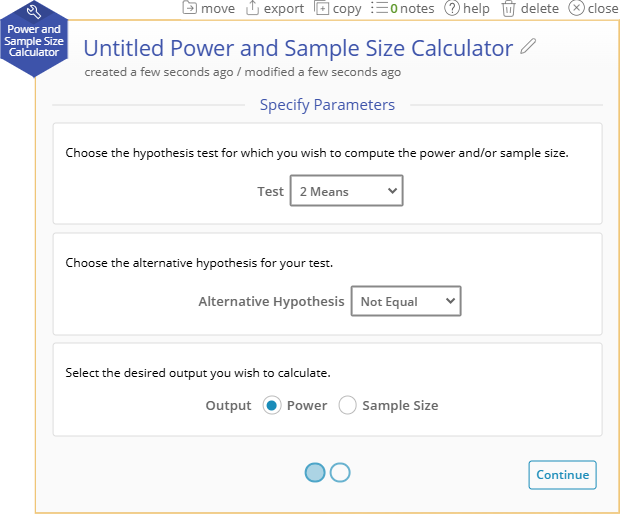Expand the Alternative Hypothesis dropdown
Viewport: 620px width, 514px height.
coord(406,301)
